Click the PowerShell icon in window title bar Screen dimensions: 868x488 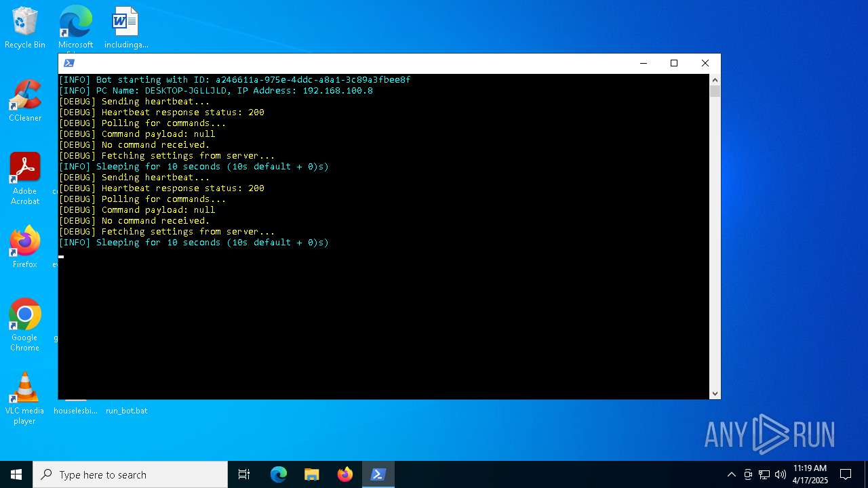(69, 63)
